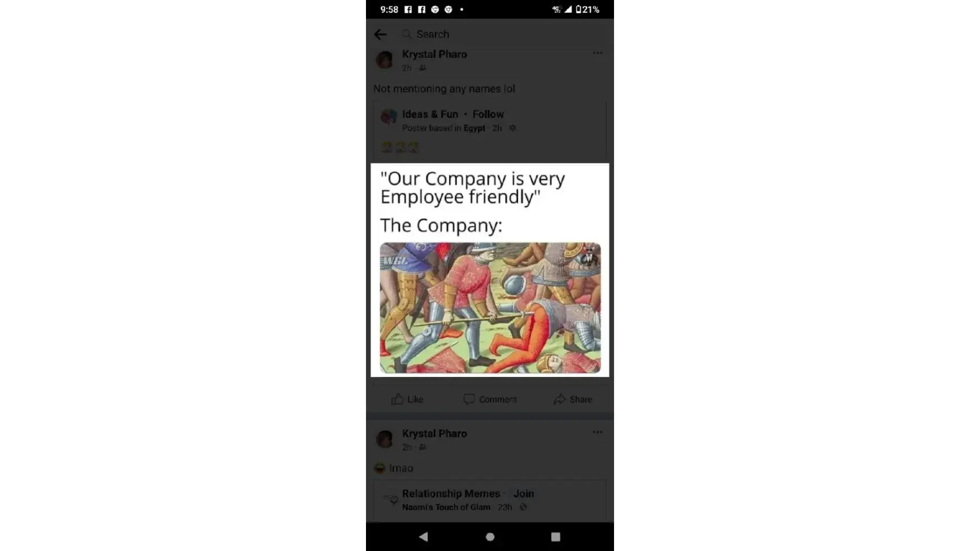
Task: Tap the back arrow icon
Action: click(x=380, y=34)
